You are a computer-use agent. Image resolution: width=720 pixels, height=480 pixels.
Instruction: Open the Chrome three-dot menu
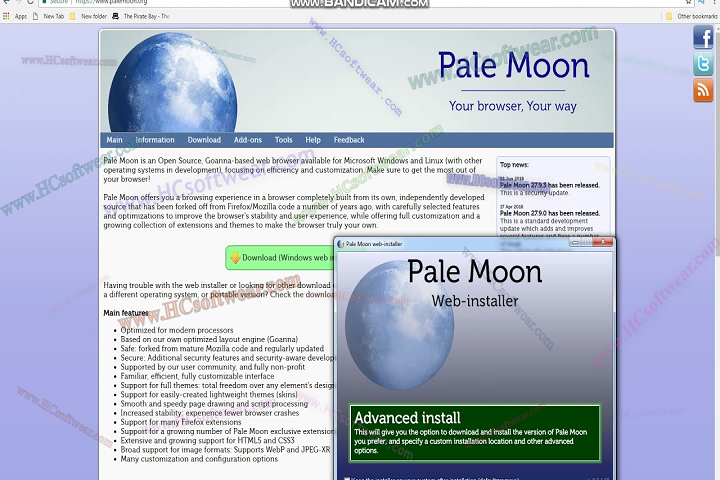click(x=712, y=3)
